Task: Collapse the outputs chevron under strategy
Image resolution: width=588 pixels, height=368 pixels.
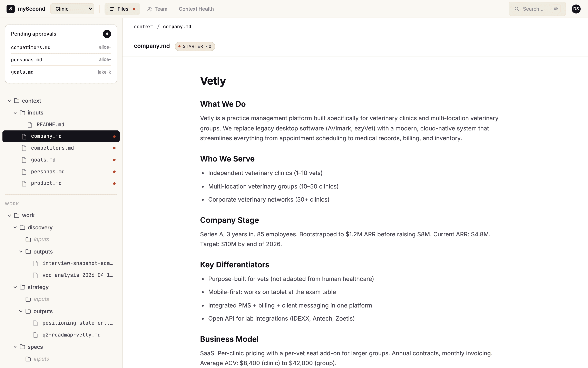Action: click(21, 311)
